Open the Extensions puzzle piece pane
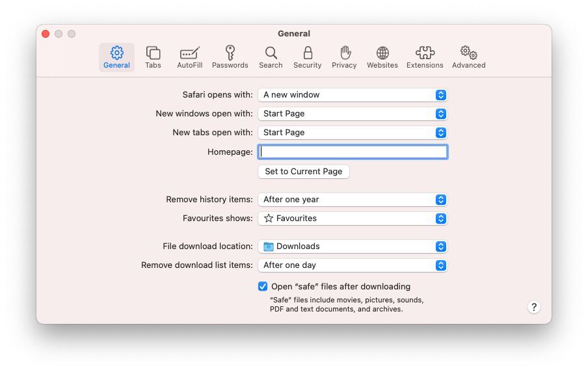Screen dimensions: 588x372 [x=425, y=57]
